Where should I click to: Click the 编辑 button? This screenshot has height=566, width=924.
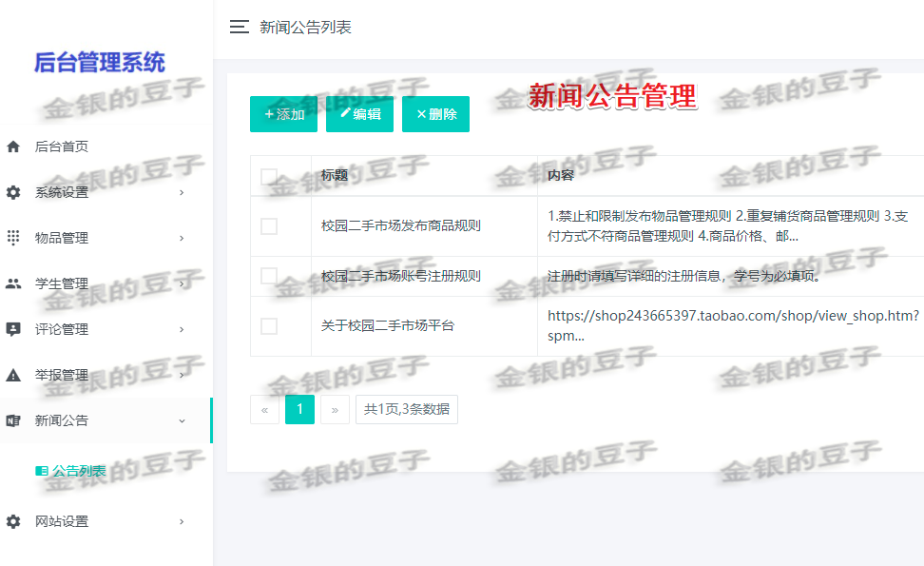pyautogui.click(x=359, y=114)
